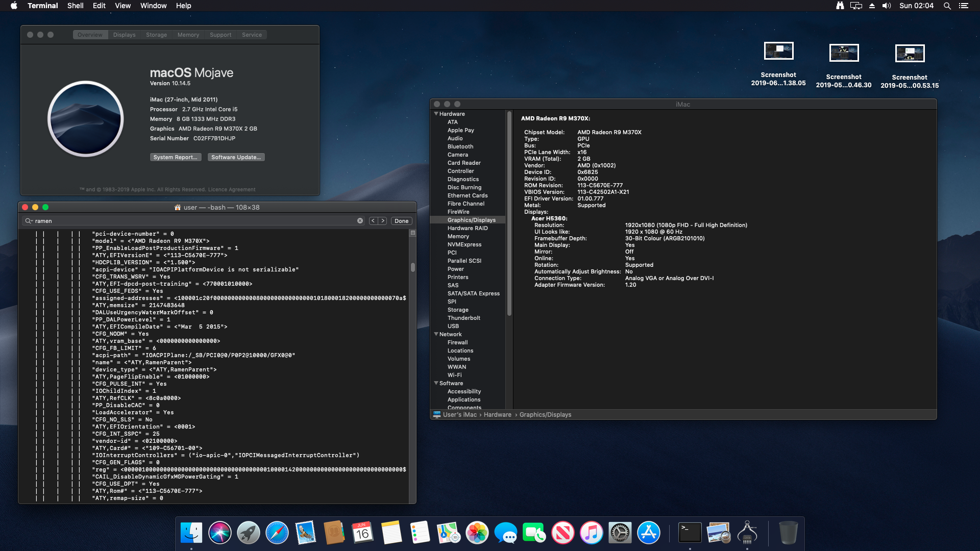
Task: Launch Siri from the Dock
Action: [x=220, y=533]
